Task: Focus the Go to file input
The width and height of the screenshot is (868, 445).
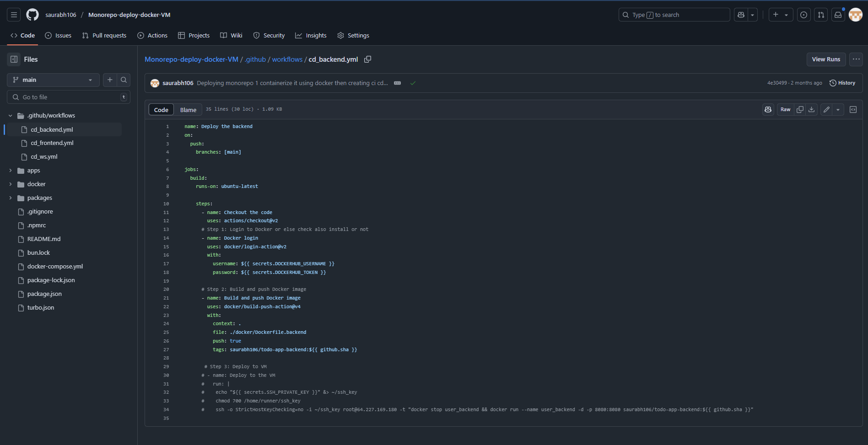Action: click(69, 97)
